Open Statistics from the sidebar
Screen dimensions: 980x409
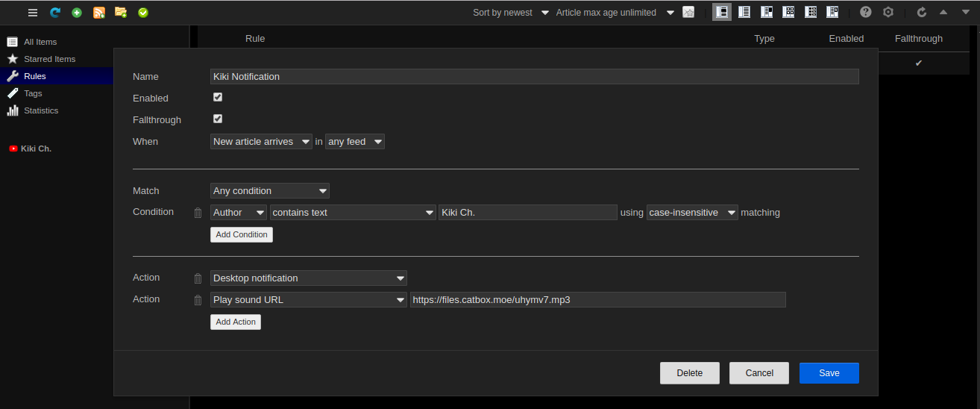tap(40, 110)
